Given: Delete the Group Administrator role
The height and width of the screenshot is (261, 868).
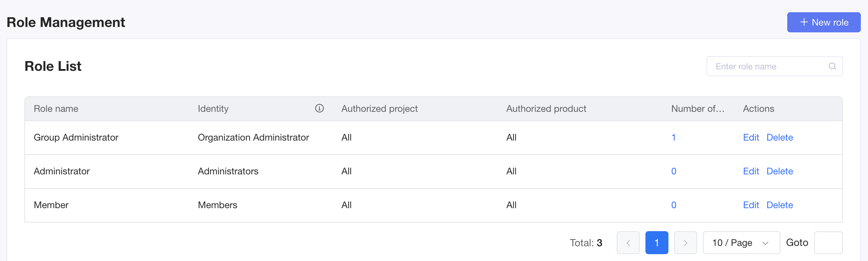Looking at the screenshot, I should (x=780, y=137).
